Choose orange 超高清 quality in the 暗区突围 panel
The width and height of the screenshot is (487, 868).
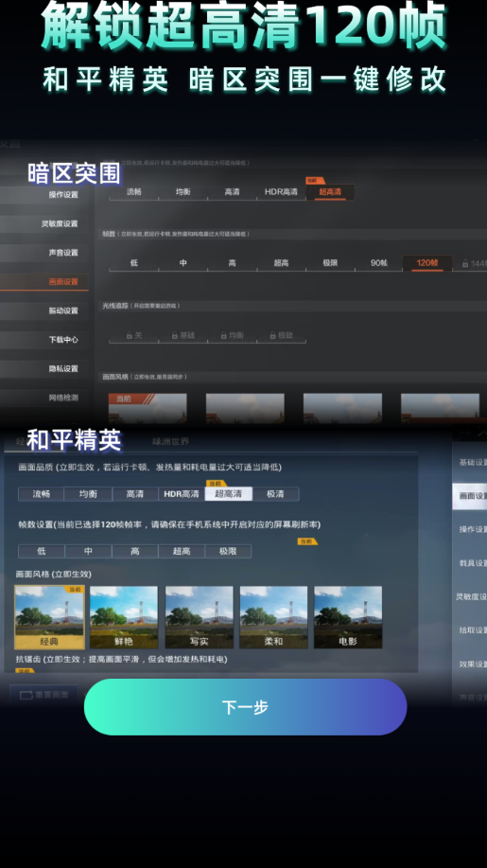coord(330,191)
